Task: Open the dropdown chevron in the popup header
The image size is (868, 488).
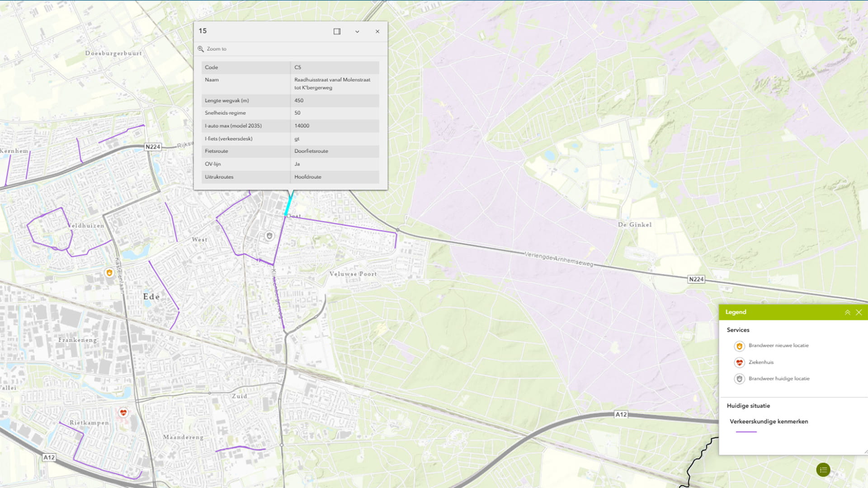Action: click(357, 32)
